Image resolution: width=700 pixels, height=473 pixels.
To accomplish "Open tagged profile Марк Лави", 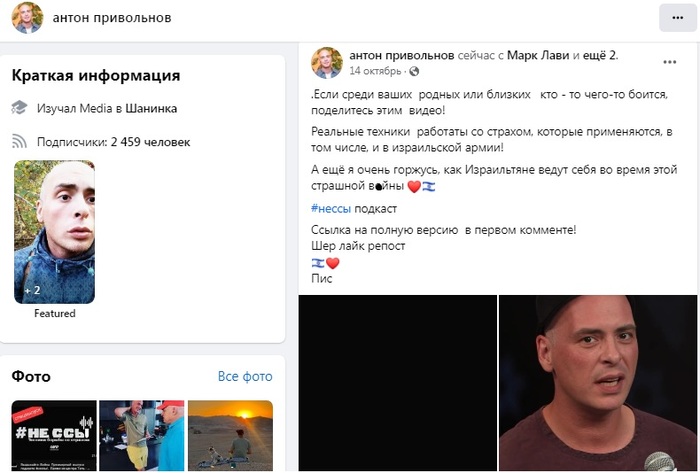I will 538,55.
